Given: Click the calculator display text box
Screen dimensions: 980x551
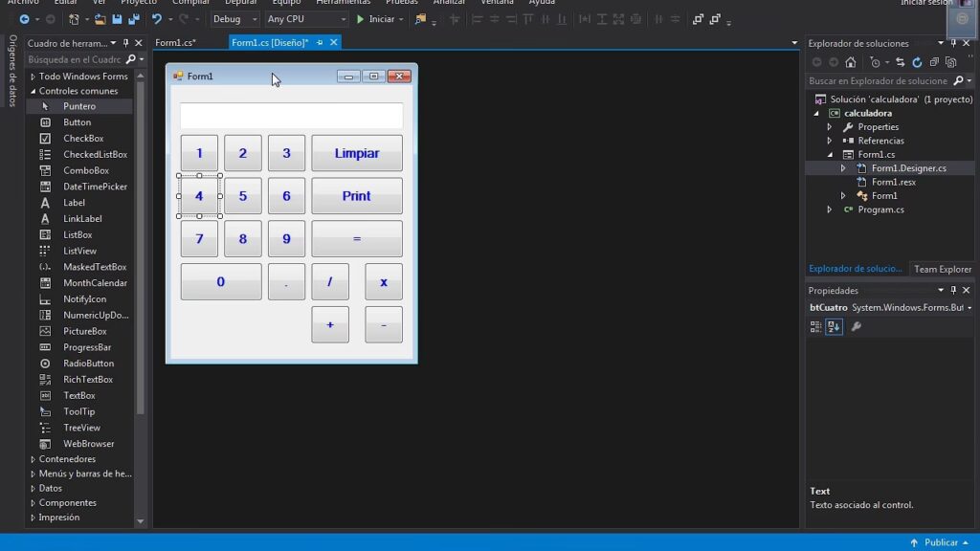Looking at the screenshot, I should click(291, 116).
